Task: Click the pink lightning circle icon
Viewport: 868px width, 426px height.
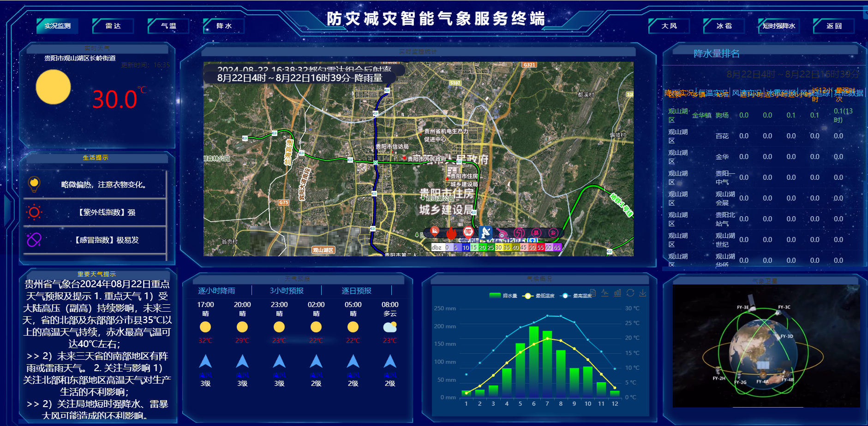Action: pyautogui.click(x=519, y=233)
